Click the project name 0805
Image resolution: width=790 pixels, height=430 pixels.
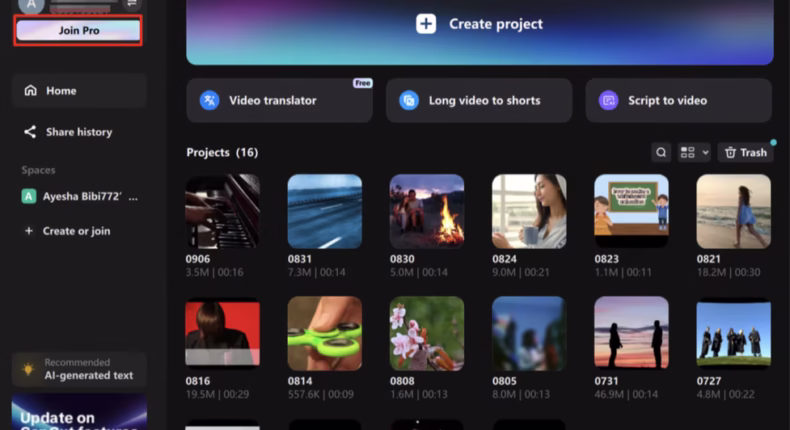click(x=504, y=381)
